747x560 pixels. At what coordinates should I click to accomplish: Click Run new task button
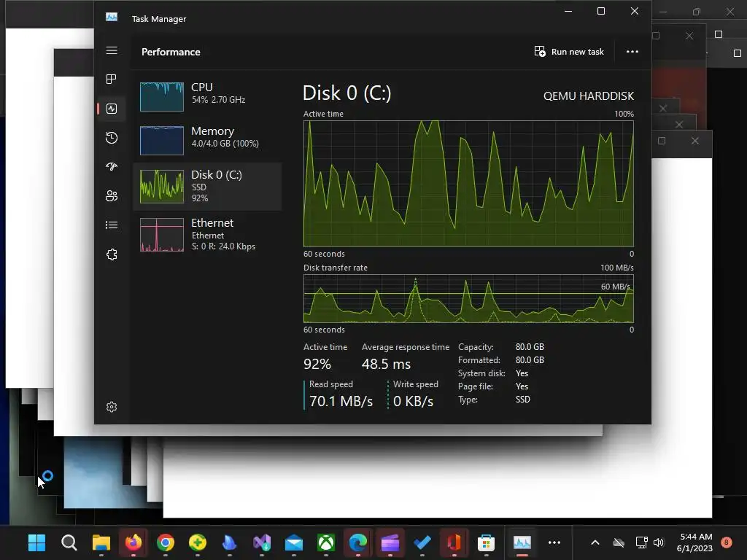pos(569,52)
